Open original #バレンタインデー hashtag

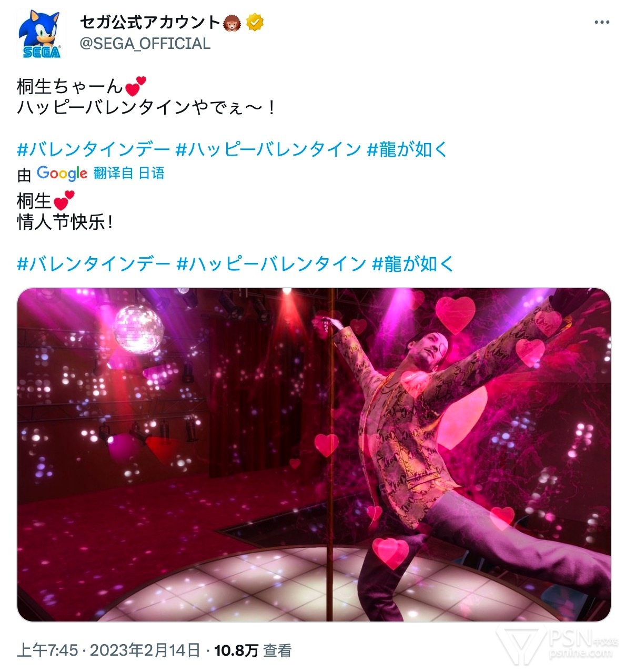click(93, 150)
